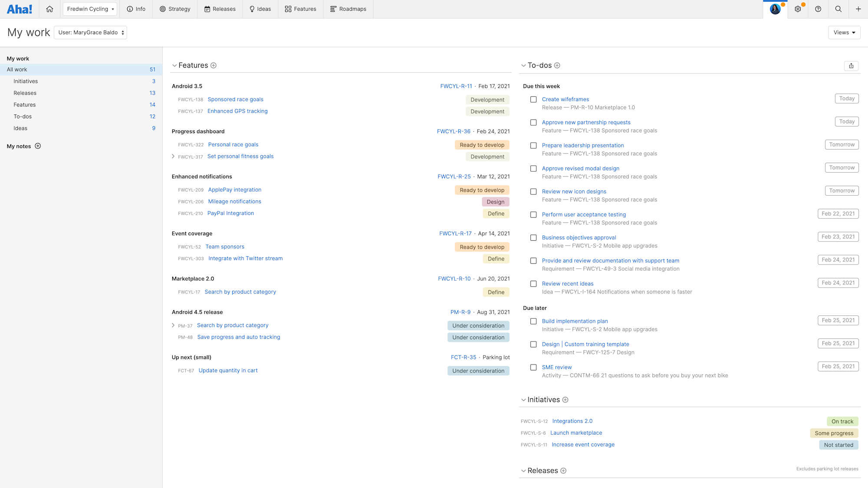The width and height of the screenshot is (868, 488).
Task: Check off the Create wifeframes to-do
Action: point(533,99)
